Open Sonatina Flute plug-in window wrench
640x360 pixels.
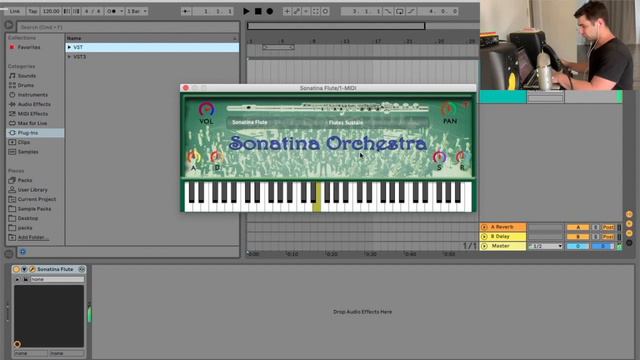point(32,269)
